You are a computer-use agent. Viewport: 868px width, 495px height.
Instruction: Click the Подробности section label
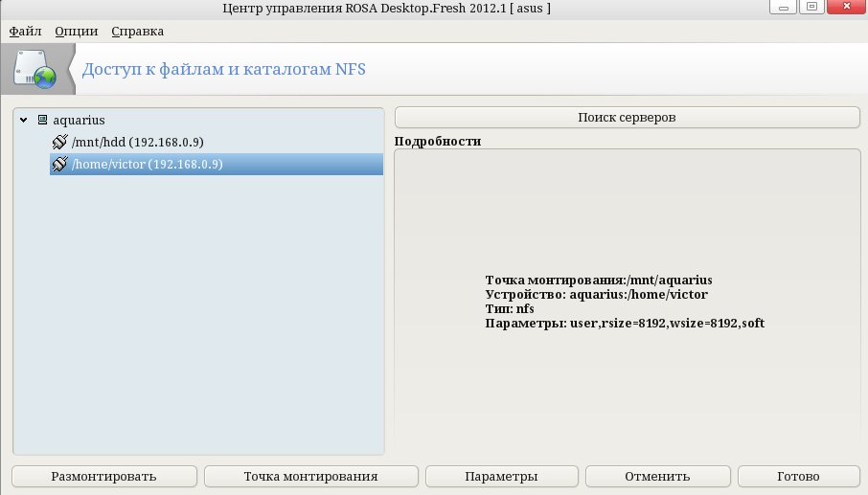tap(437, 141)
